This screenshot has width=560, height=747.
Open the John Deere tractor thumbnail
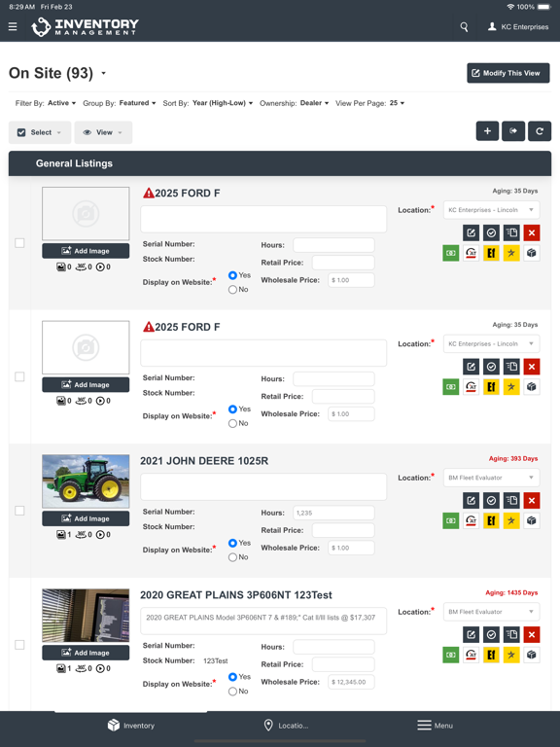click(x=86, y=481)
